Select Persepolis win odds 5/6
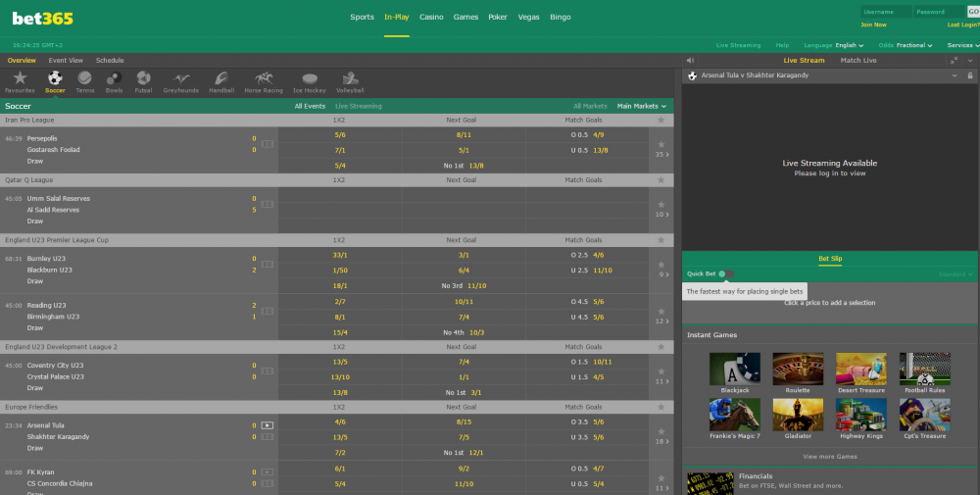 point(339,135)
